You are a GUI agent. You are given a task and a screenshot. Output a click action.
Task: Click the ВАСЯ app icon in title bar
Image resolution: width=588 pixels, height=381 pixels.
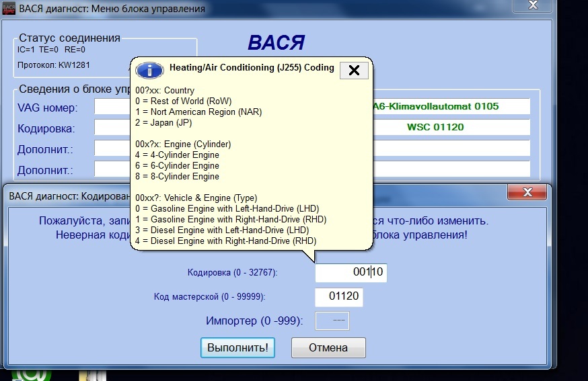click(x=9, y=8)
